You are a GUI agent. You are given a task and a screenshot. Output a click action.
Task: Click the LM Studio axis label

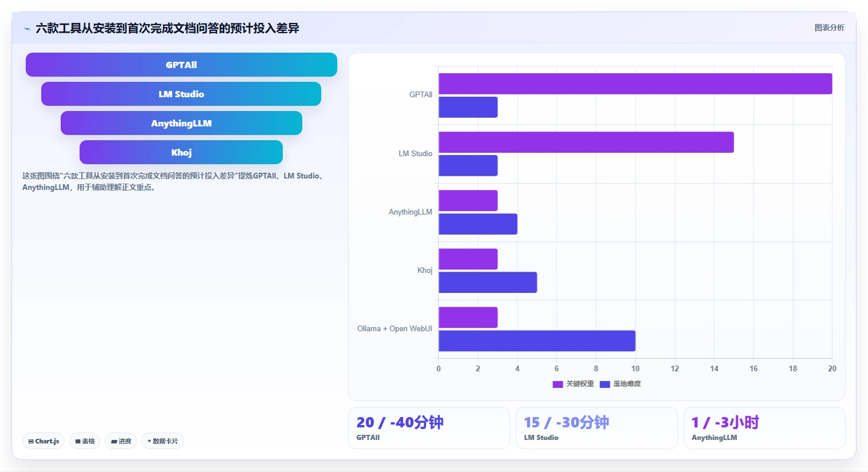click(415, 153)
